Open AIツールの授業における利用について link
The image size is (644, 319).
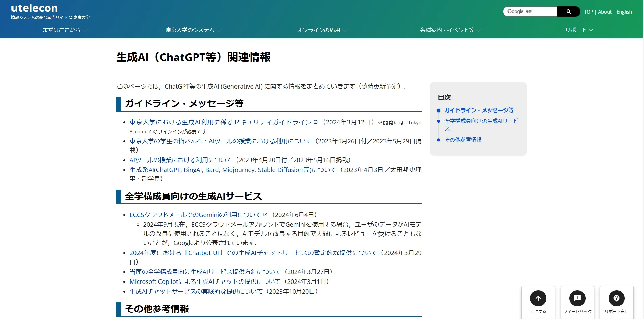coord(181,160)
